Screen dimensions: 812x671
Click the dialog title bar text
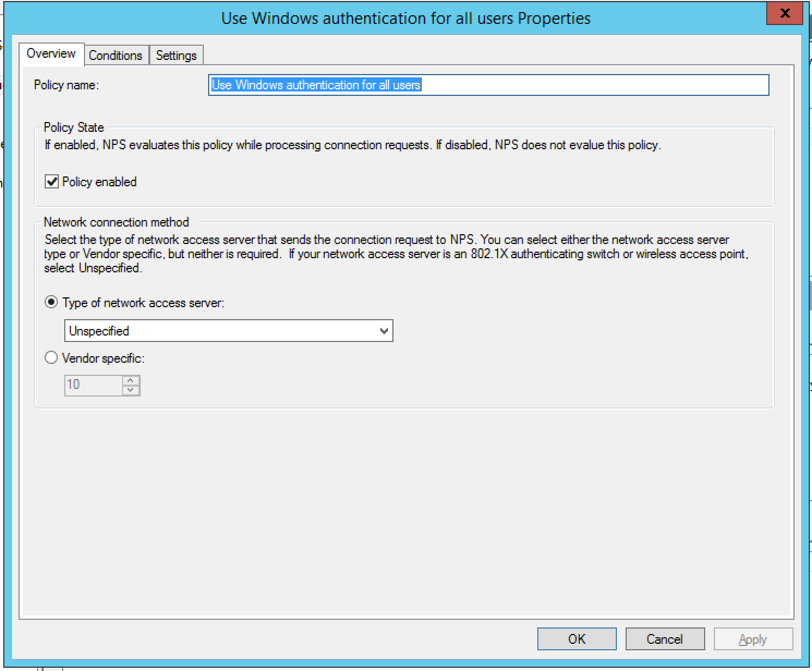tap(405, 19)
